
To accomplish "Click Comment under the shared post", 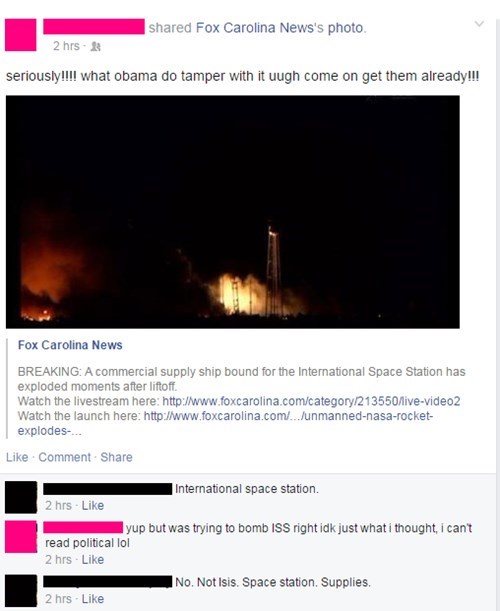I will pos(64,457).
